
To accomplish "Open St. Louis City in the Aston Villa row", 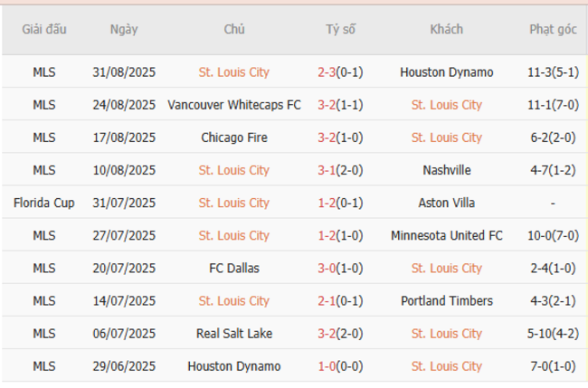I will tap(234, 203).
